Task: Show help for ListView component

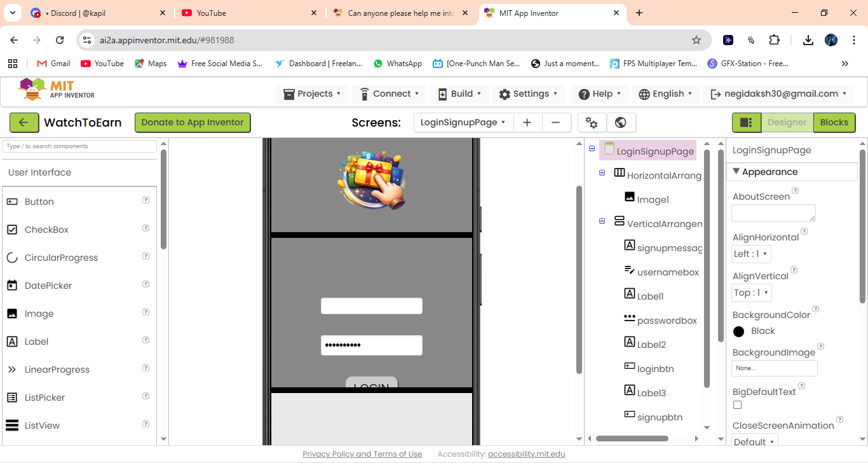Action: (x=146, y=424)
